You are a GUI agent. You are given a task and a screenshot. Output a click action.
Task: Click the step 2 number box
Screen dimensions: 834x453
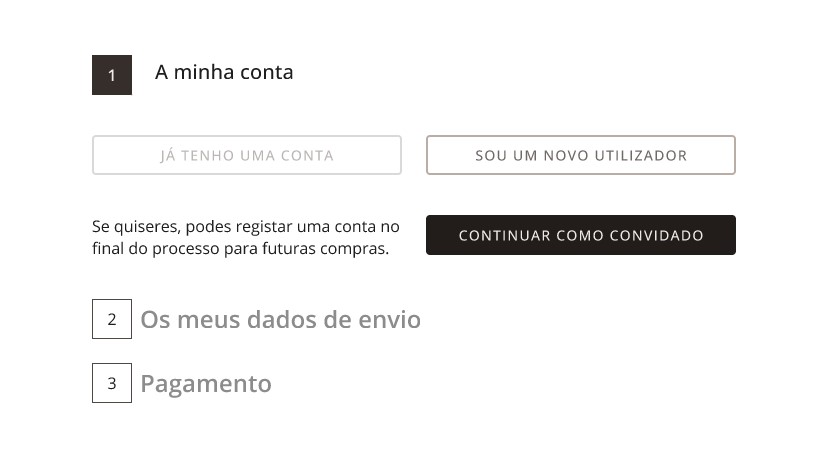tap(112, 319)
